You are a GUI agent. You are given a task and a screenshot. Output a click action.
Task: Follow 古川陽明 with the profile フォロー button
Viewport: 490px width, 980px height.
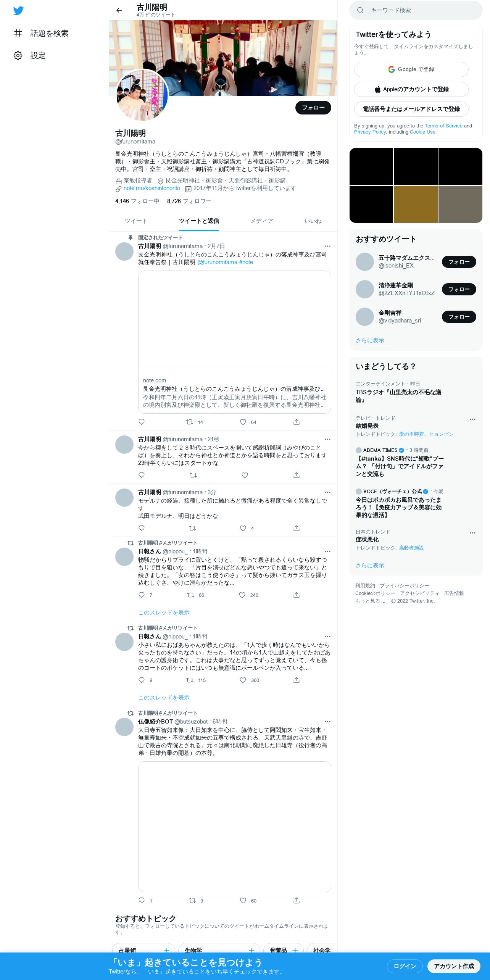tap(313, 108)
